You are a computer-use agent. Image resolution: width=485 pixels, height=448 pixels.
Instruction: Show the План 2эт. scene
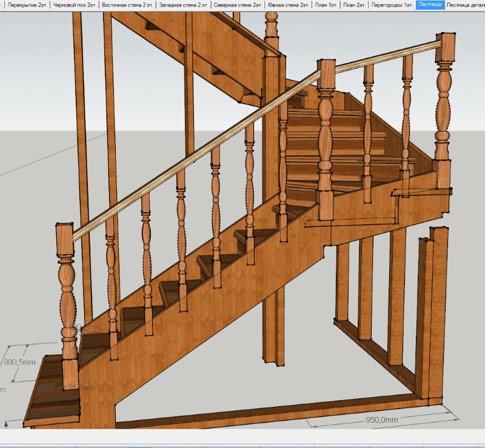[354, 5]
